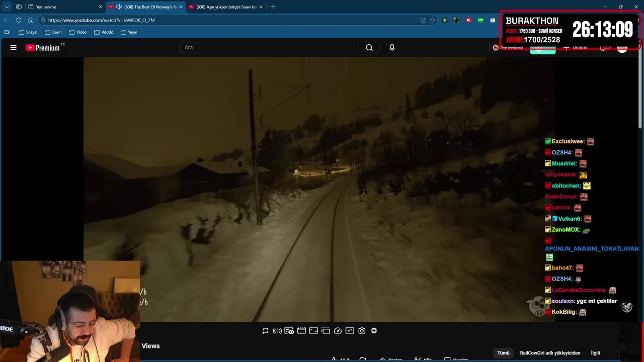Switch to the Aşırı yüksek bütçeli Suavi tab
This screenshot has height=362, width=644.
tap(226, 7)
